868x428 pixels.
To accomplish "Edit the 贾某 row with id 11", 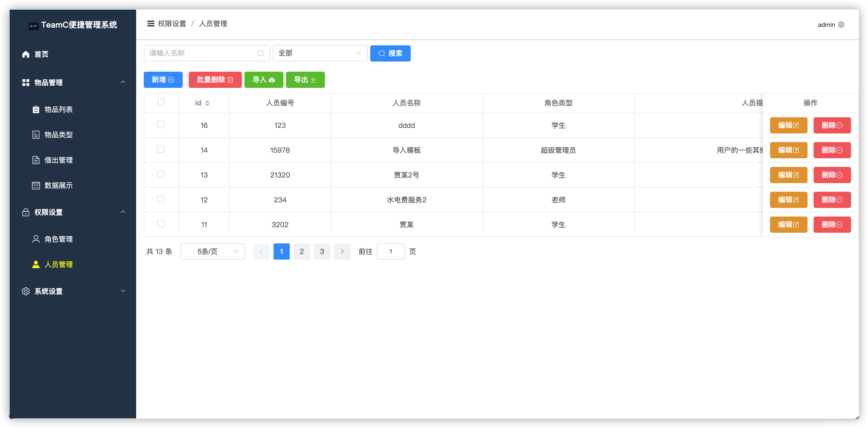I will click(789, 225).
